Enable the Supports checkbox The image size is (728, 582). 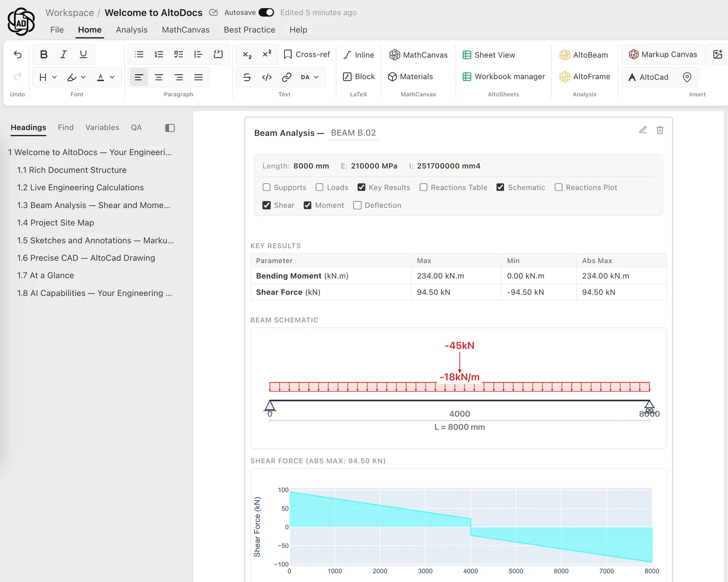267,187
